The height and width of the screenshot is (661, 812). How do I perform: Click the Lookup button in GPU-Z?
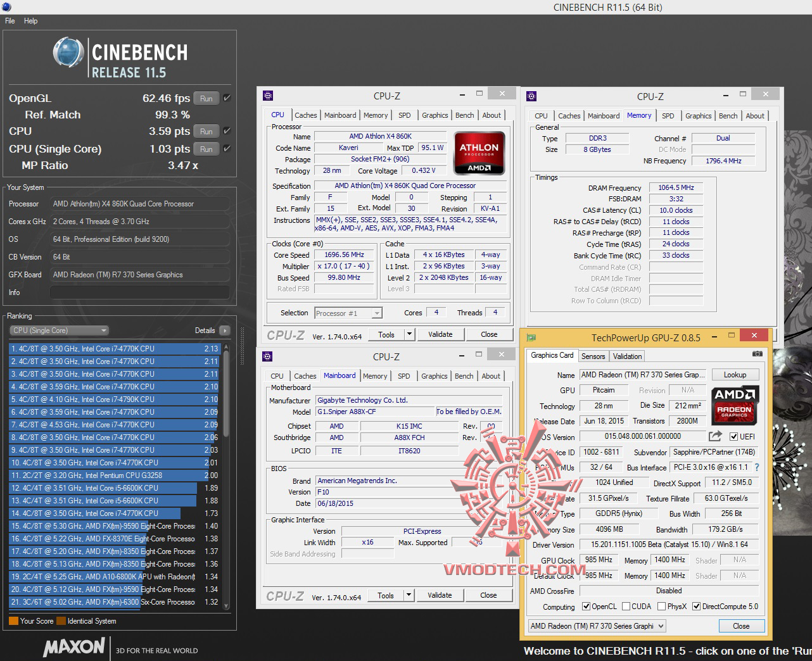(735, 375)
